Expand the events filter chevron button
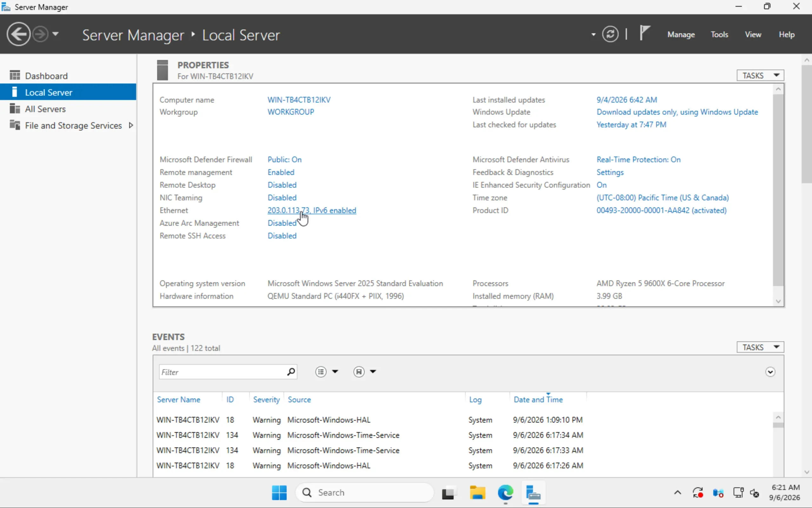The height and width of the screenshot is (508, 812). click(x=770, y=372)
